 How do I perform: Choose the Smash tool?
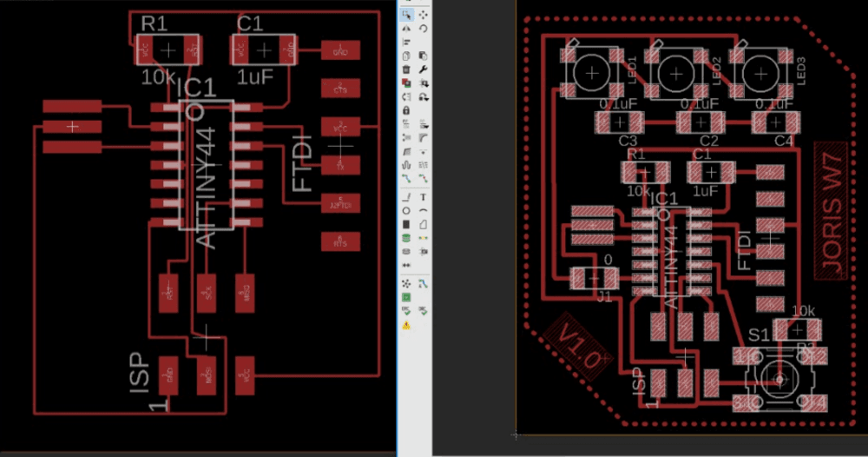click(406, 138)
